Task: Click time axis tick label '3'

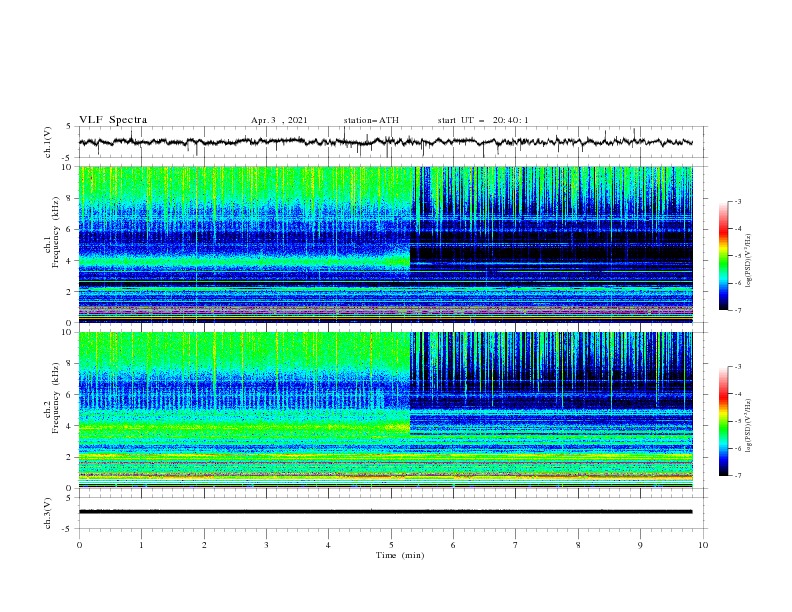Action: pyautogui.click(x=266, y=545)
